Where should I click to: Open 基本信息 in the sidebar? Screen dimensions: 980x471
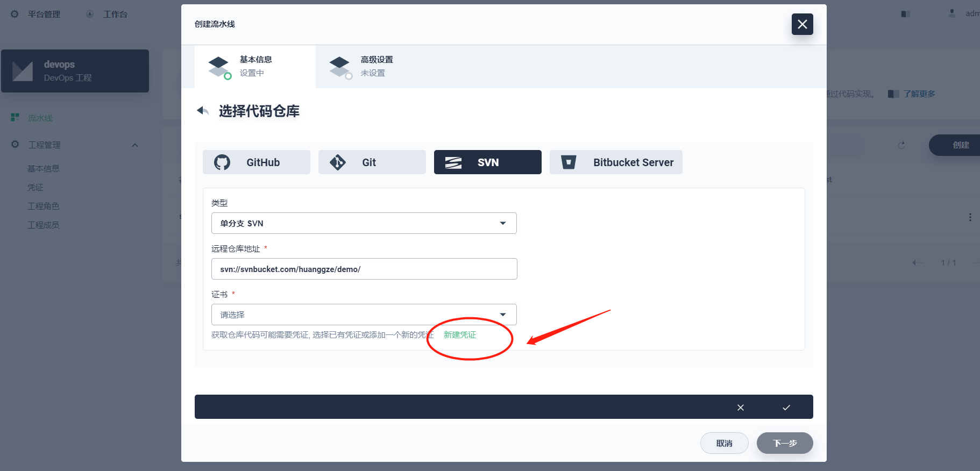pos(44,169)
